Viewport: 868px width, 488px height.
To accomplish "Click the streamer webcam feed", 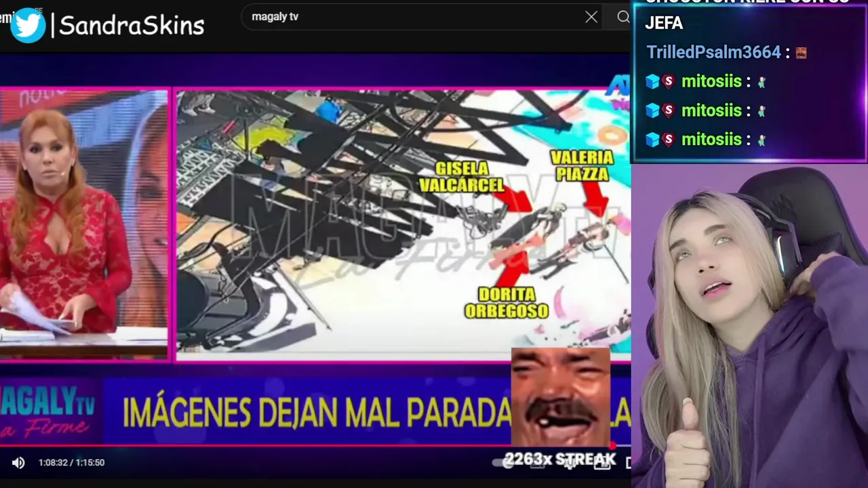I will (749, 325).
